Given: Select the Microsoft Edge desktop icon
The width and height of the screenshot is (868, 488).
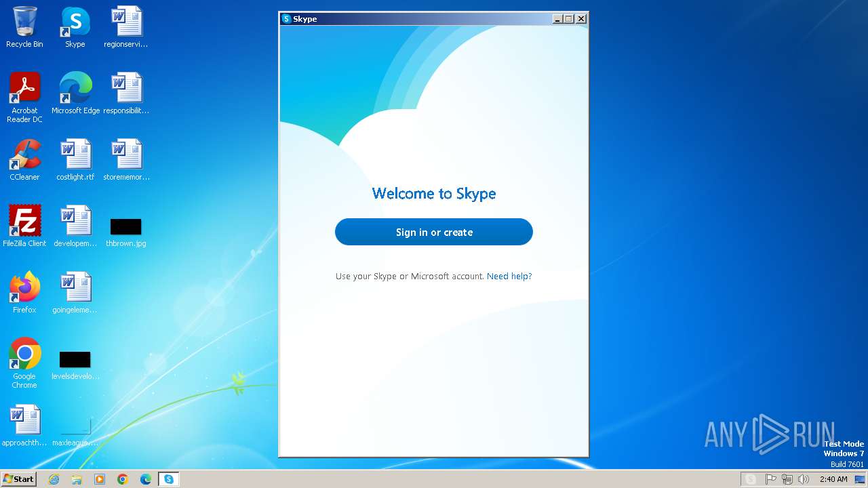Looking at the screenshot, I should 75,94.
